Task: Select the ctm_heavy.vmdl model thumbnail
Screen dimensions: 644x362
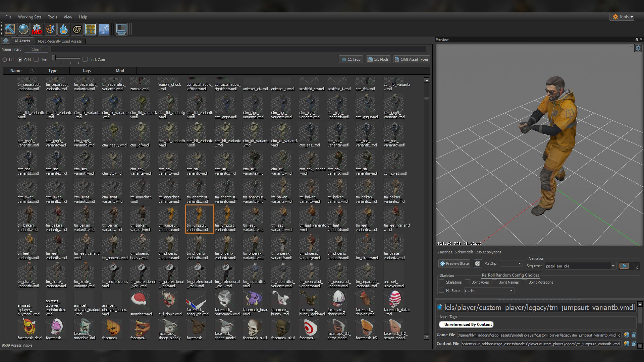Action: pyautogui.click(x=113, y=134)
